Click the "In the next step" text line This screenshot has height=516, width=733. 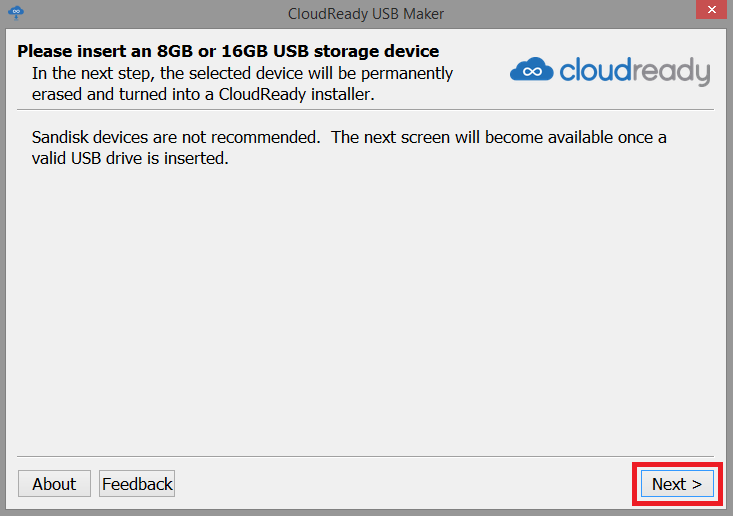(x=242, y=73)
